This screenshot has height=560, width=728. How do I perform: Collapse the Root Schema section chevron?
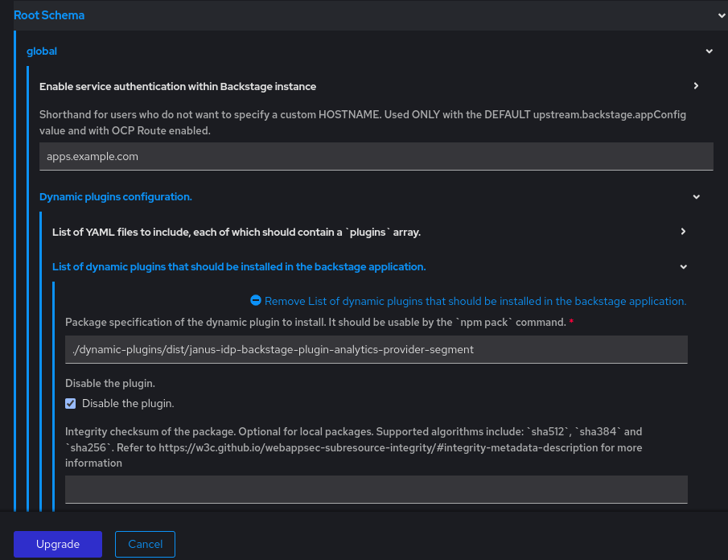[722, 15]
